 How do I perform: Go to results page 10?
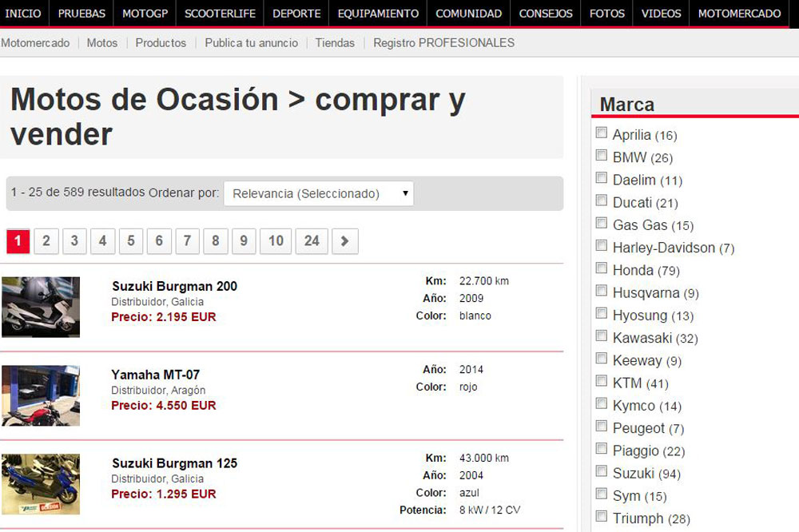(276, 241)
